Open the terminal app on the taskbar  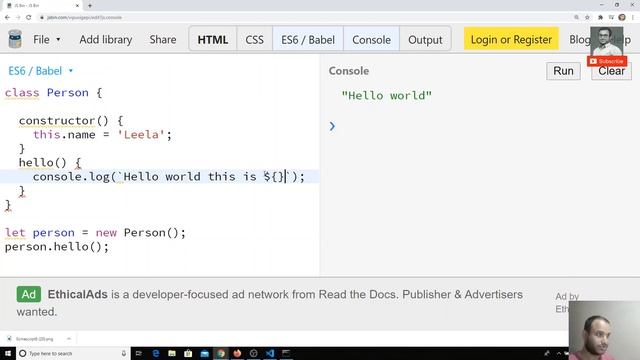pos(286,353)
